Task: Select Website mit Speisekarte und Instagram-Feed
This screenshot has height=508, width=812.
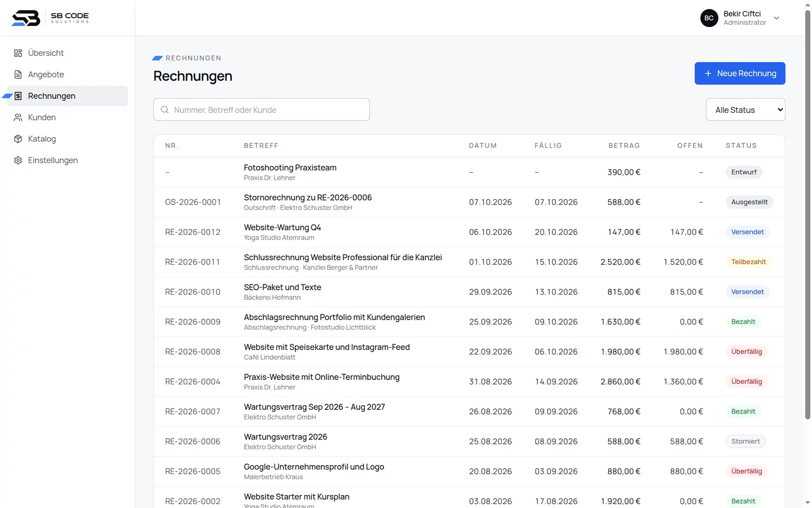Action: click(326, 347)
